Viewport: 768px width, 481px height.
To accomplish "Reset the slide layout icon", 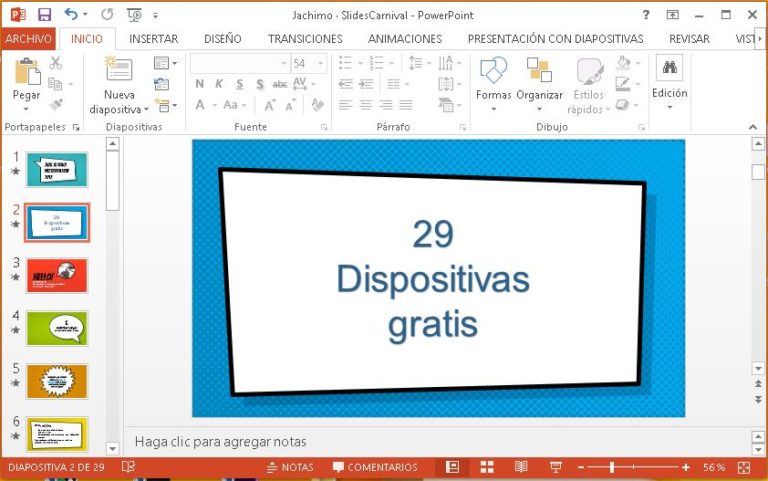I will pos(161,84).
